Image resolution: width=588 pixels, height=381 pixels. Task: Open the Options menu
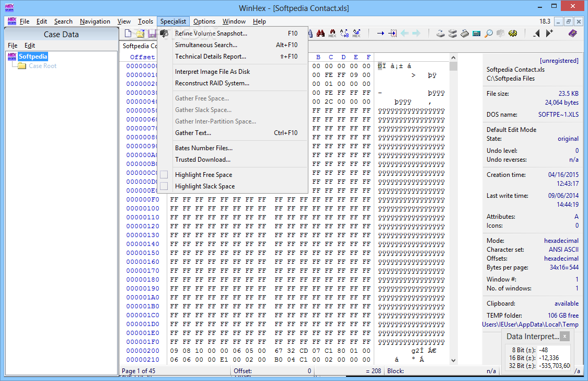(204, 21)
